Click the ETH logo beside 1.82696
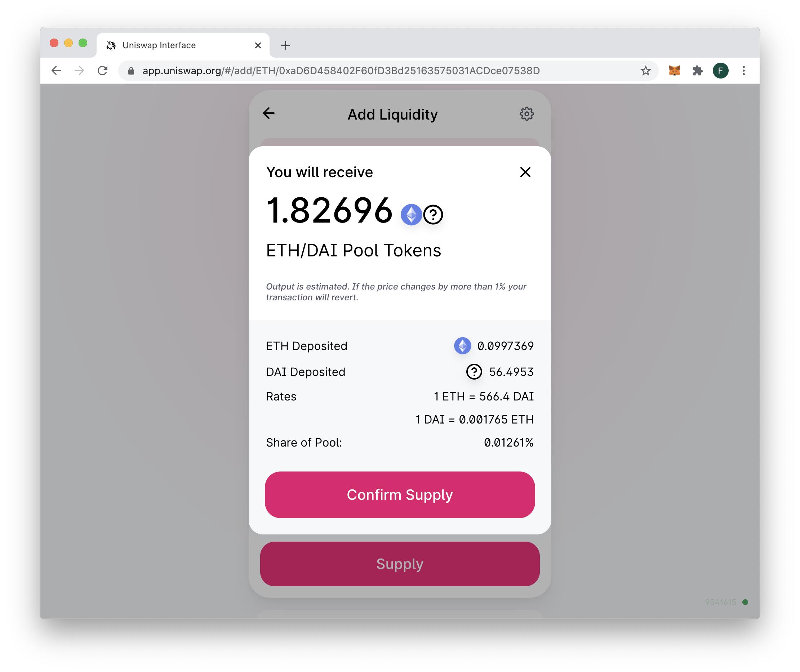Viewport: 800px width, 672px height. [411, 215]
